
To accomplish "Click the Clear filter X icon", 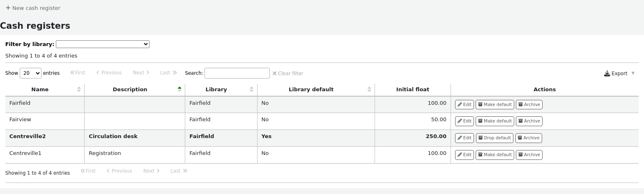I will [x=274, y=74].
